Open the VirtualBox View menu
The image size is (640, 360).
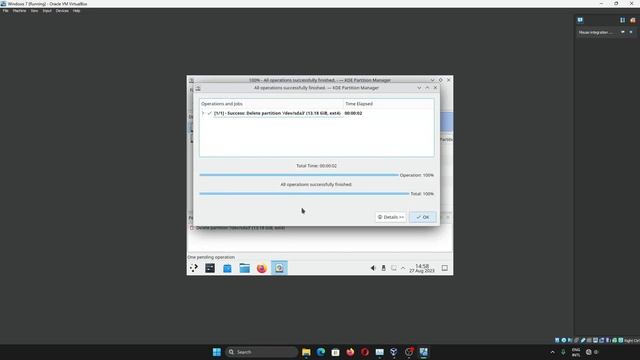click(x=34, y=11)
